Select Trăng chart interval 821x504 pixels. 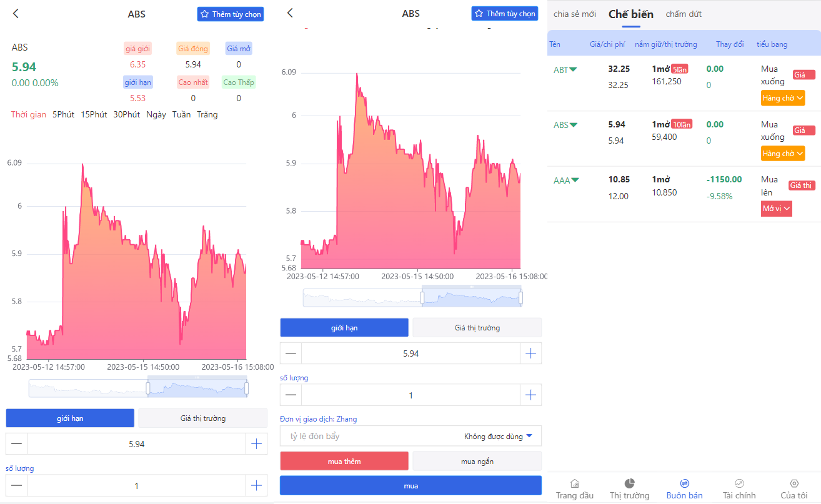pos(207,114)
